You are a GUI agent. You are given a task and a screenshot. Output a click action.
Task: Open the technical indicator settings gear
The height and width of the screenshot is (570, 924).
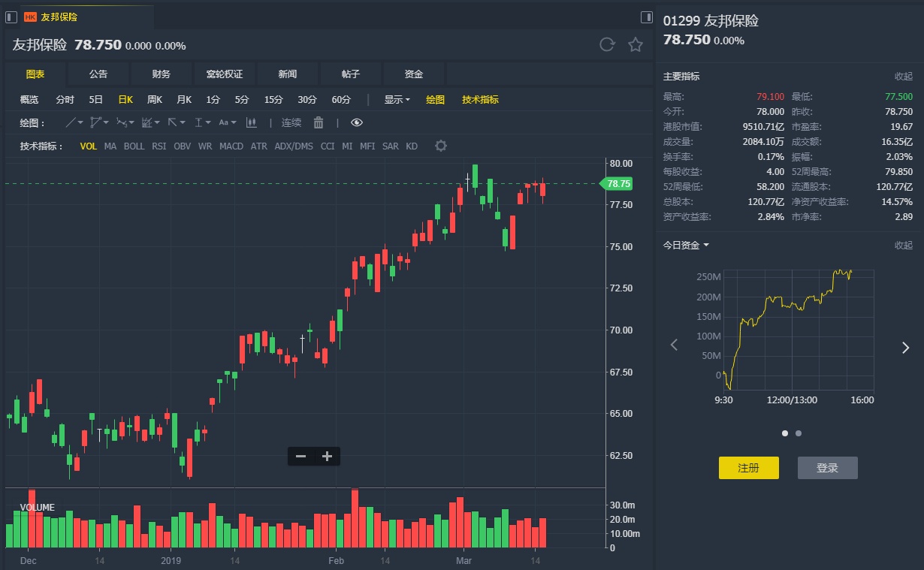(441, 146)
